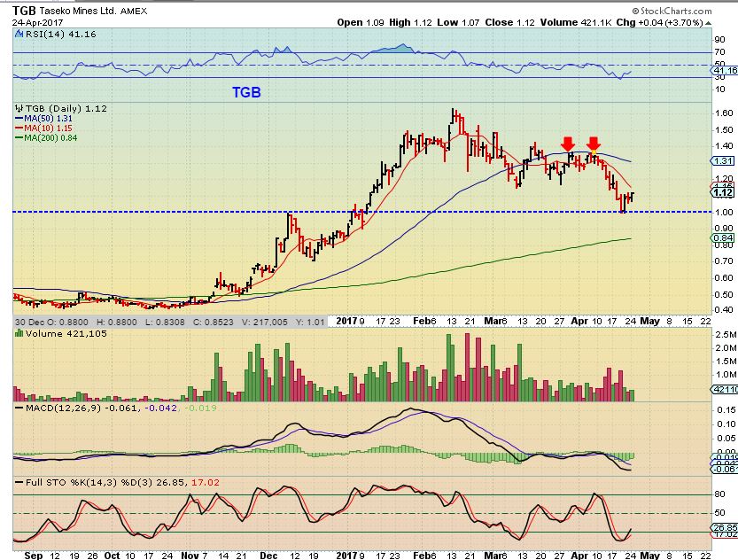Viewport: 738px width, 560px height.
Task: Click the 'Sep' label on bottom date axis
Action: tap(34, 556)
